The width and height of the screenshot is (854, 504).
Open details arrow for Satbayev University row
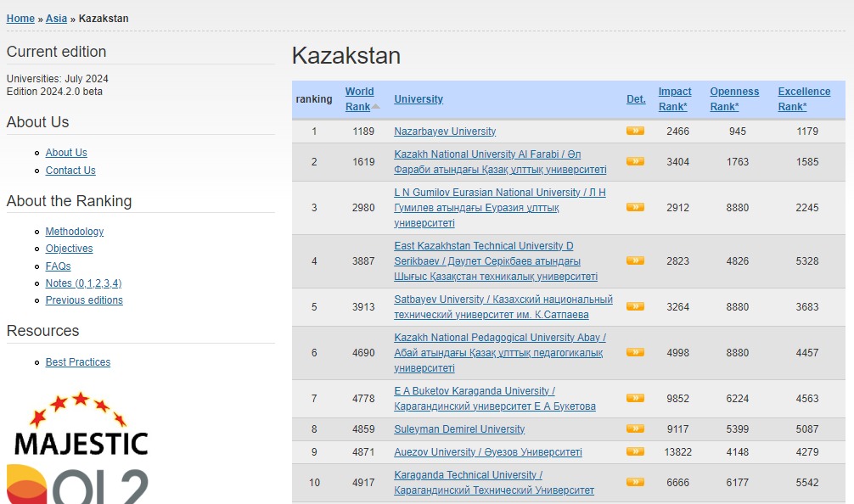(x=635, y=306)
